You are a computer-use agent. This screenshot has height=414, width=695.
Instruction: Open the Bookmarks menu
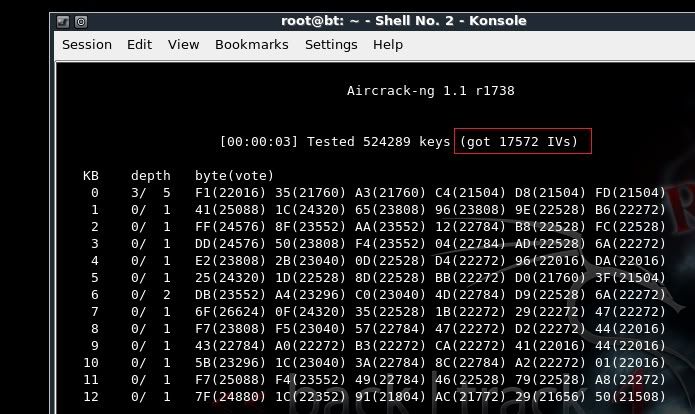[x=252, y=45]
